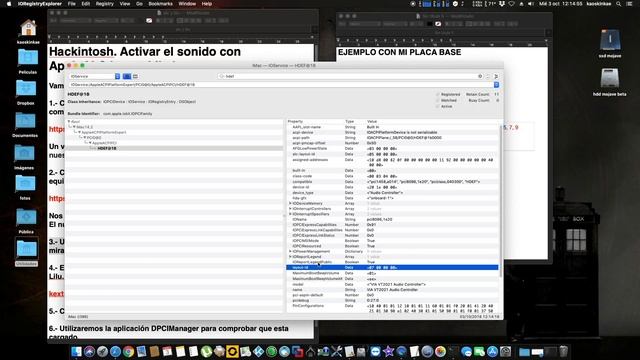Collapse the AppleACPIPlatformExpert node

tap(80, 132)
